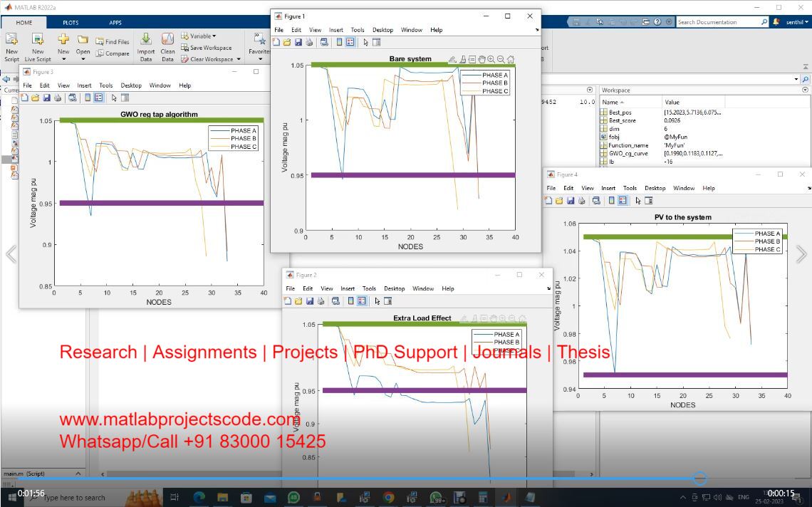812x507 pixels.
Task: Click Print Figure icon in Figure 1 toolbar
Action: pyautogui.click(x=309, y=43)
